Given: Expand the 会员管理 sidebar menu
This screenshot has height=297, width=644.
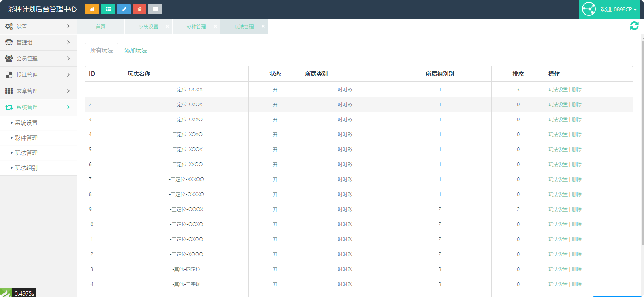Looking at the screenshot, I should tap(38, 58).
